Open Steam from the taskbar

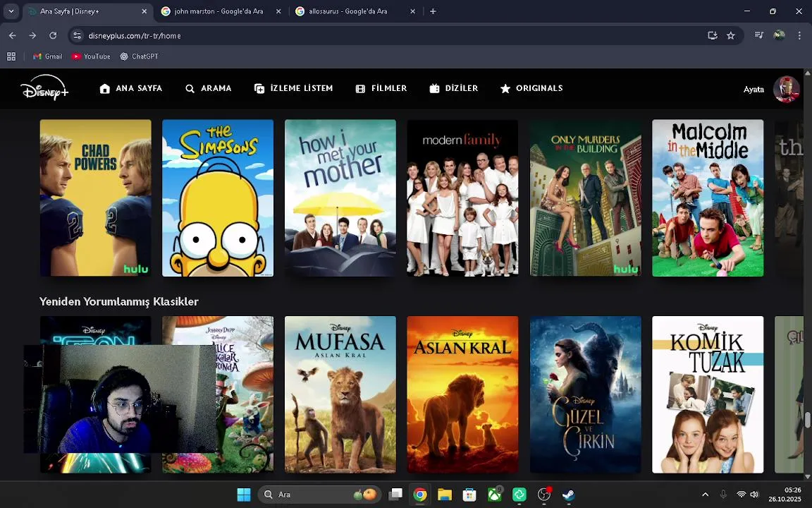point(569,495)
